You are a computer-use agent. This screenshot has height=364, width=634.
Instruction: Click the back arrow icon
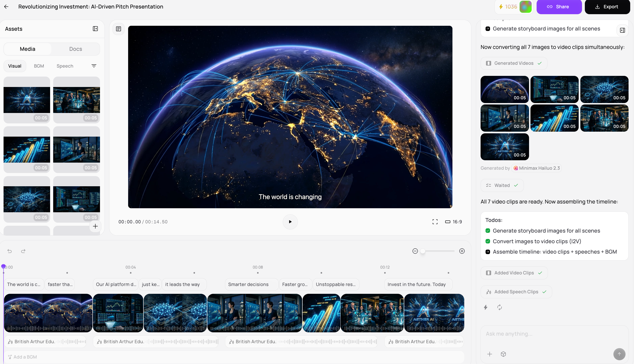coord(6,7)
